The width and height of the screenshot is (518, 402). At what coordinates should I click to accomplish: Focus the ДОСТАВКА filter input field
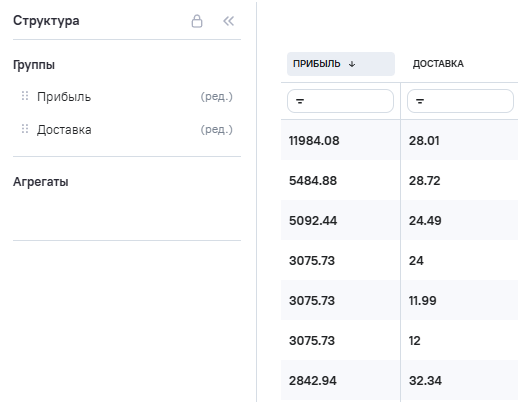tap(460, 101)
